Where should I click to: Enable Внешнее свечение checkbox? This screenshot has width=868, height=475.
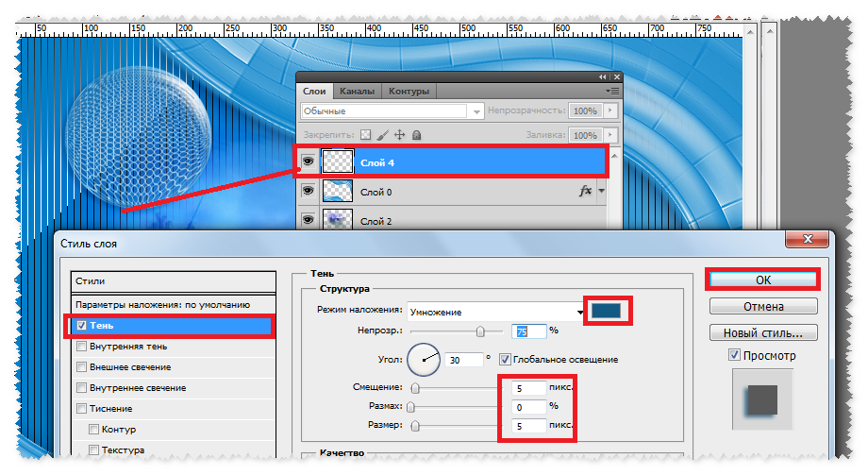[x=82, y=367]
